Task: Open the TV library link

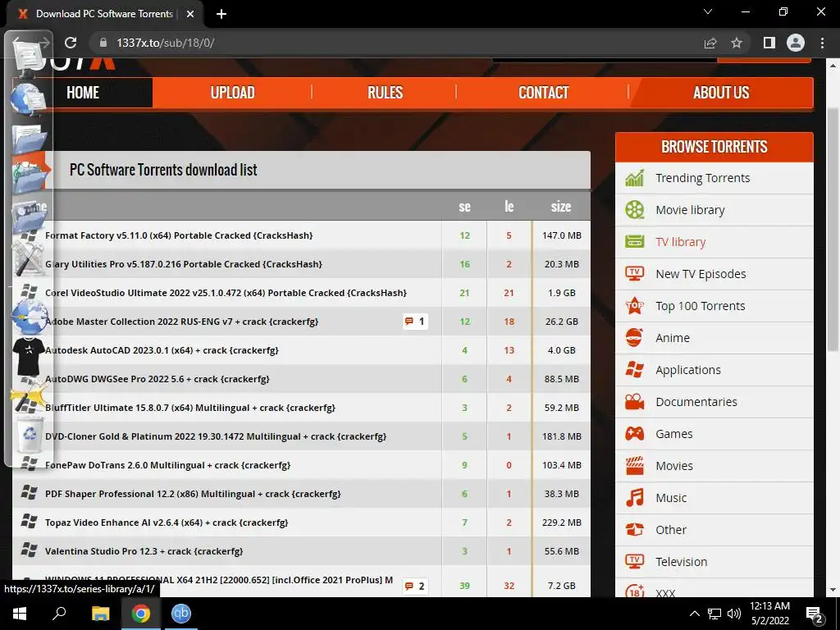Action: click(x=680, y=242)
